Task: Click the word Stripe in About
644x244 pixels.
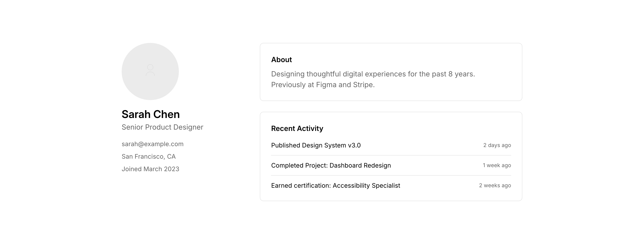Action: [x=363, y=85]
